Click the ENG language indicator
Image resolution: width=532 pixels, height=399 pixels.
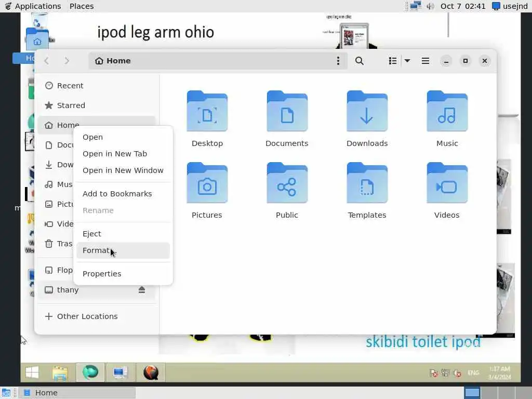473,373
